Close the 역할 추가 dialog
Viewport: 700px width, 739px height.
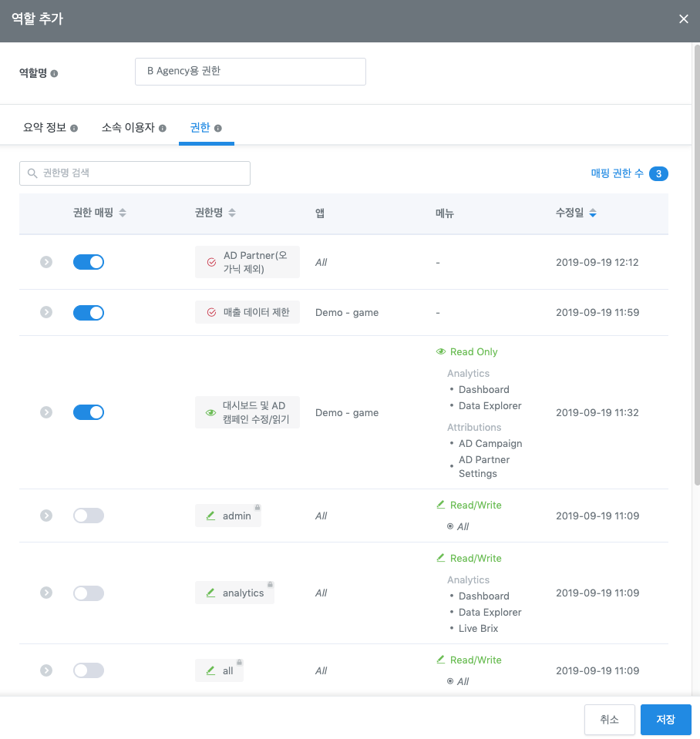click(683, 19)
